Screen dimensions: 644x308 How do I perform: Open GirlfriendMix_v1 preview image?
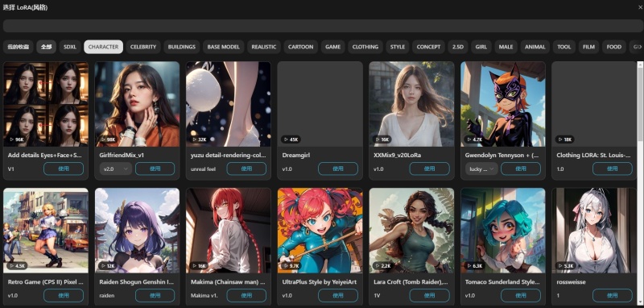pyautogui.click(x=137, y=104)
